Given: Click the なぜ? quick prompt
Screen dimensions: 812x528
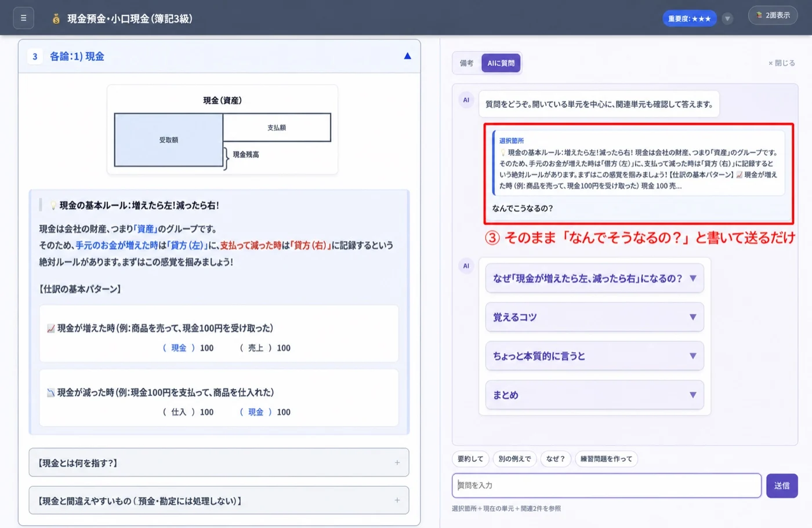Looking at the screenshot, I should click(556, 459).
